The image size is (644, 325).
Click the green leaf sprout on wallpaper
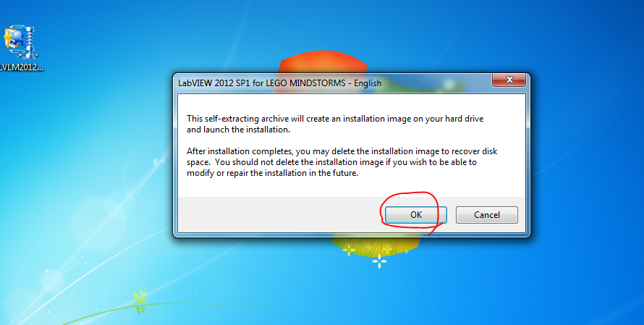click(140, 299)
